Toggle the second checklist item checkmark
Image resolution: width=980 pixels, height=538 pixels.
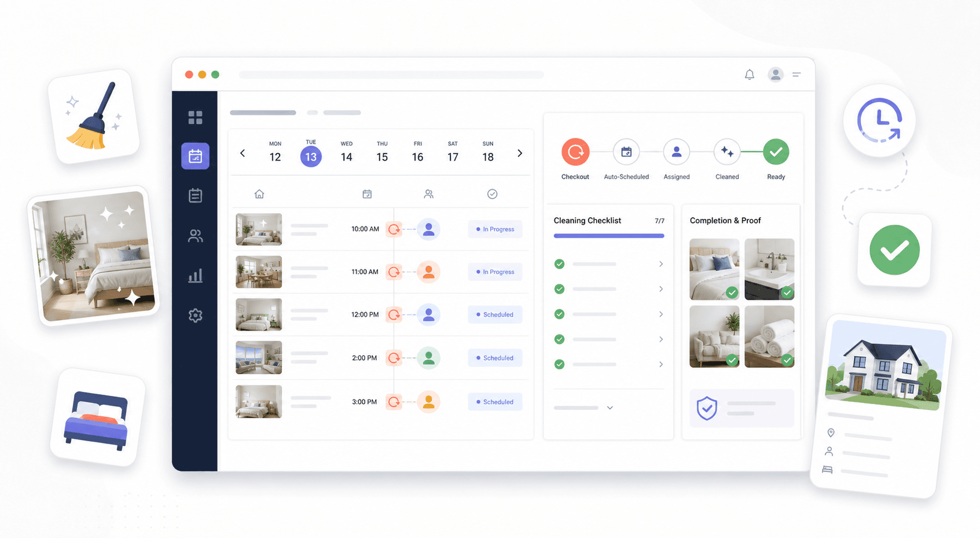pyautogui.click(x=559, y=289)
